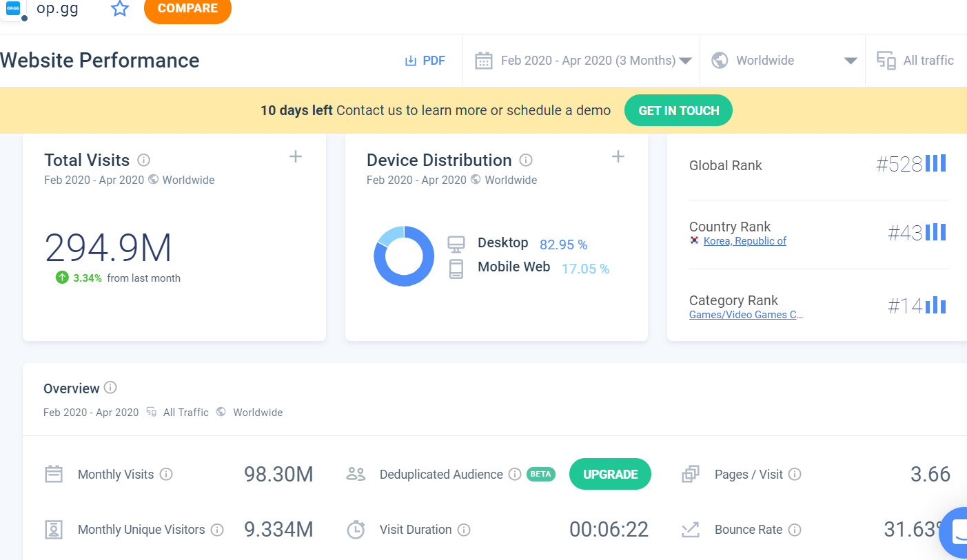Open the Korea, Republic of country link
967x560 pixels.
click(744, 241)
